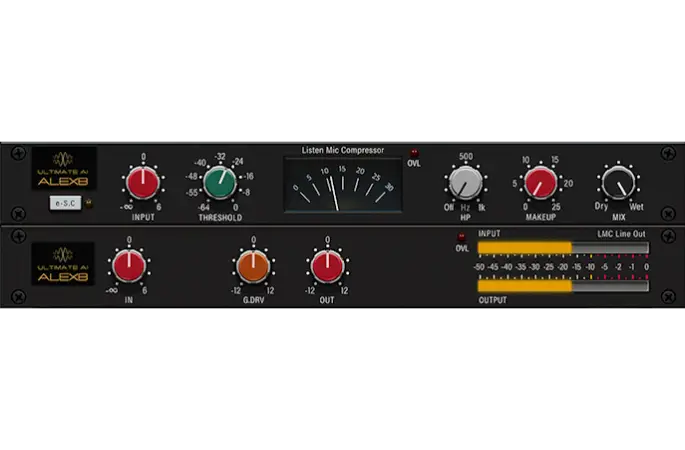Click the lower Ultimate AI AlexB logo
The width and height of the screenshot is (685, 450).
tap(63, 263)
